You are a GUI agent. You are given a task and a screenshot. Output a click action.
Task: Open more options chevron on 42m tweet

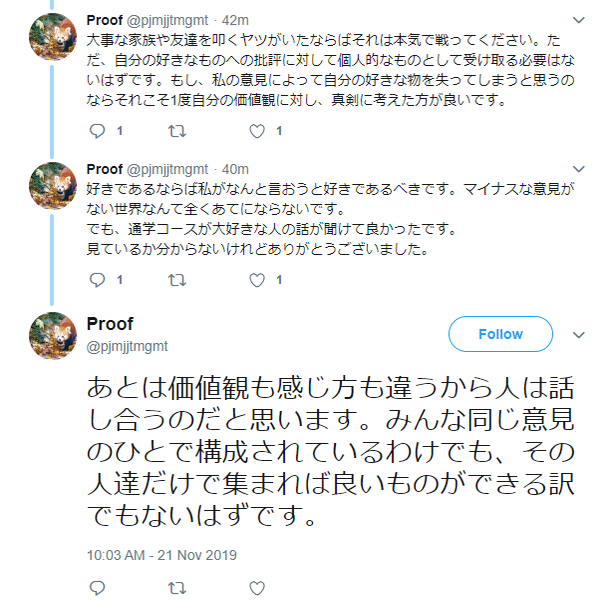578,19
